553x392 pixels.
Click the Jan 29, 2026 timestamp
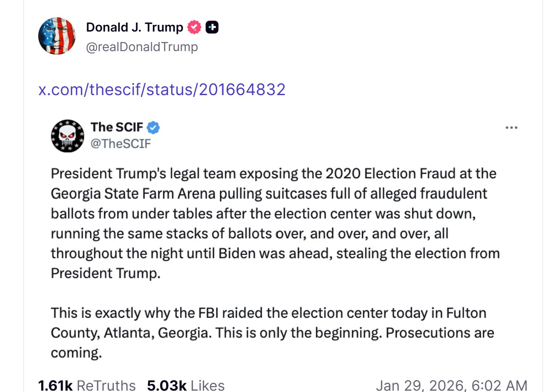coord(451,385)
